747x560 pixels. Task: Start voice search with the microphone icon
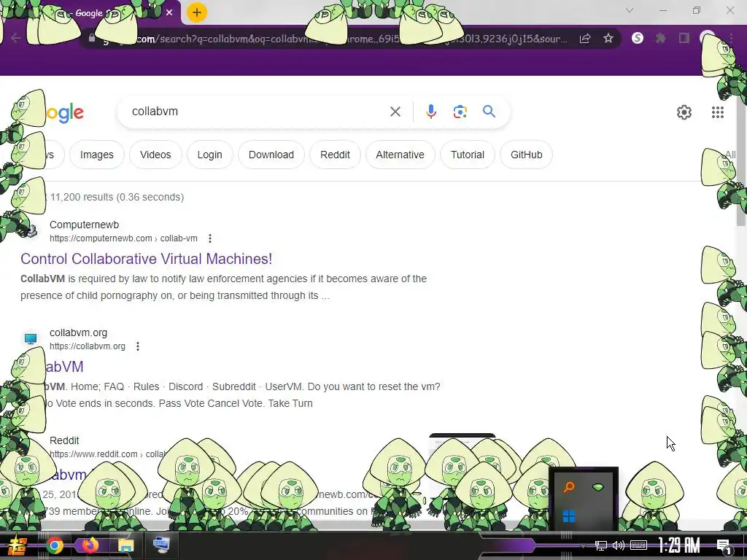[430, 112]
